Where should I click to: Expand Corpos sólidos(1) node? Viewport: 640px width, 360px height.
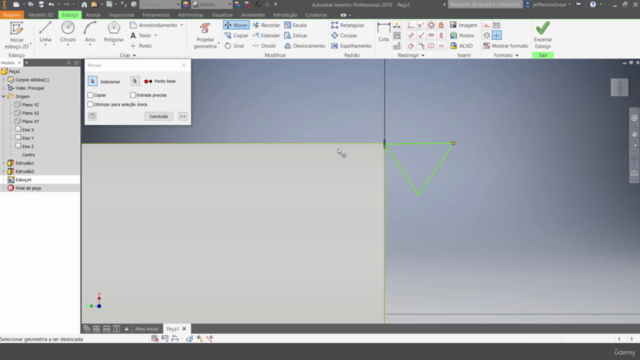[4, 80]
